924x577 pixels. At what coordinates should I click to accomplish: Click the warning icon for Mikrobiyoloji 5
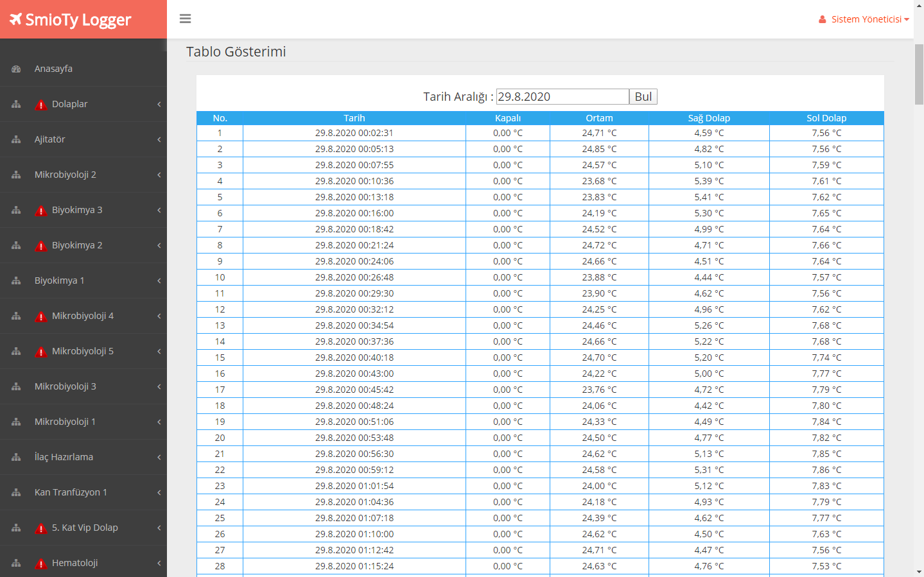pyautogui.click(x=41, y=352)
